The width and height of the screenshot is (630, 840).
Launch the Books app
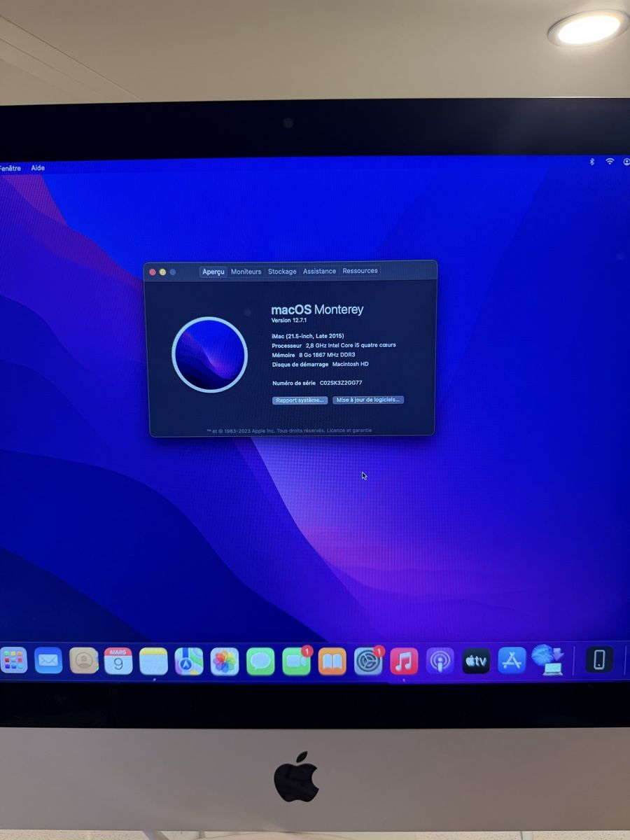[x=332, y=661]
